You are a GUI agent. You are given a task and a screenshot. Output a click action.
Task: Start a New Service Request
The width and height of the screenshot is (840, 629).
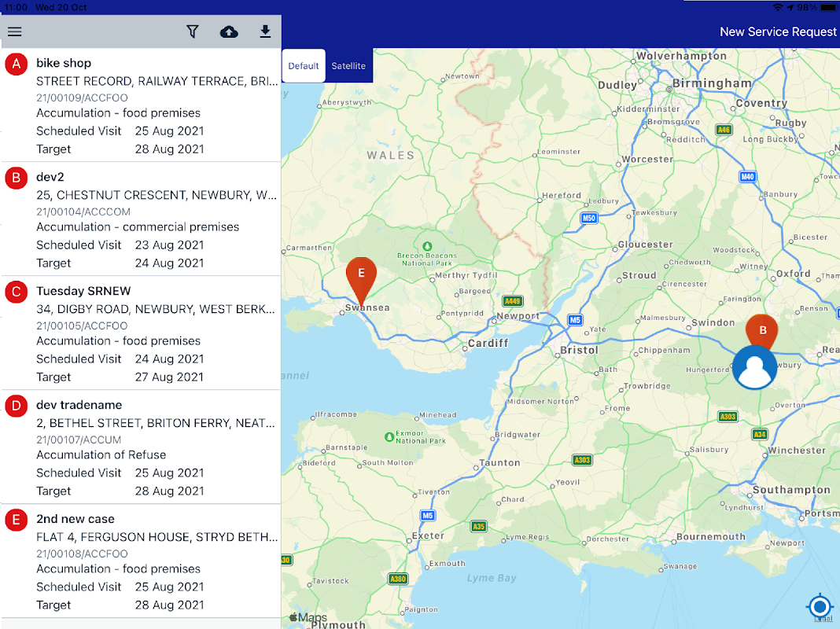pyautogui.click(x=778, y=32)
